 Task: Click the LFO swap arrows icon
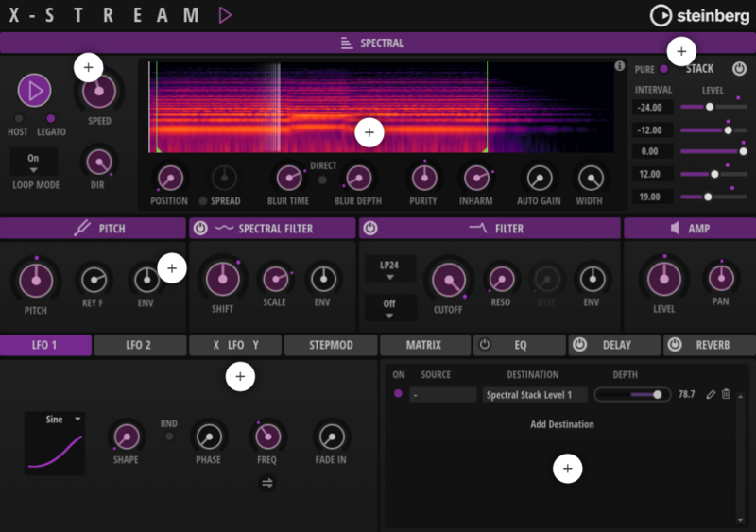click(x=267, y=482)
